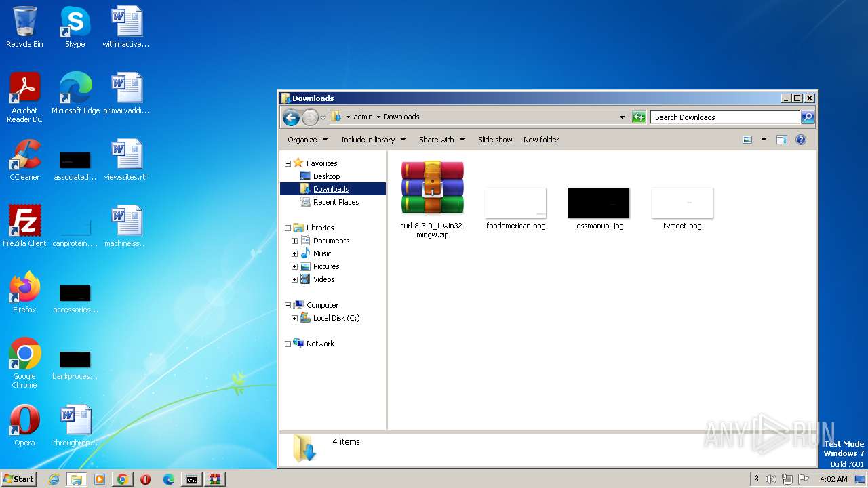Open Firefox desktop shortcut
The height and width of the screenshot is (488, 868).
24,292
